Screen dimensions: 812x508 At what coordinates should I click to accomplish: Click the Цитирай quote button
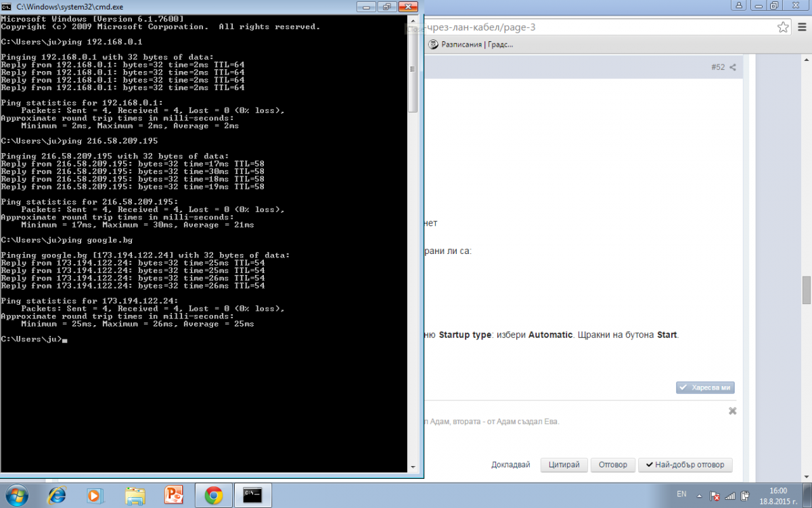tap(564, 465)
